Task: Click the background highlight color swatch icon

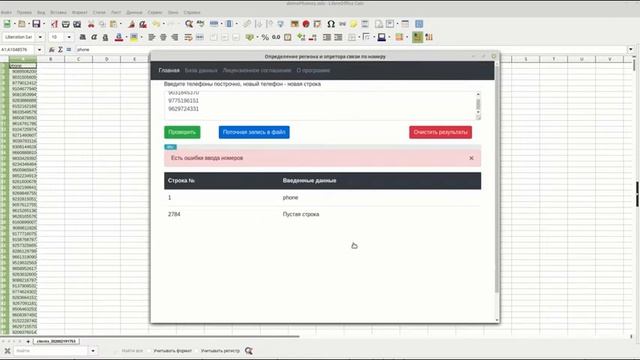Action: [x=133, y=37]
